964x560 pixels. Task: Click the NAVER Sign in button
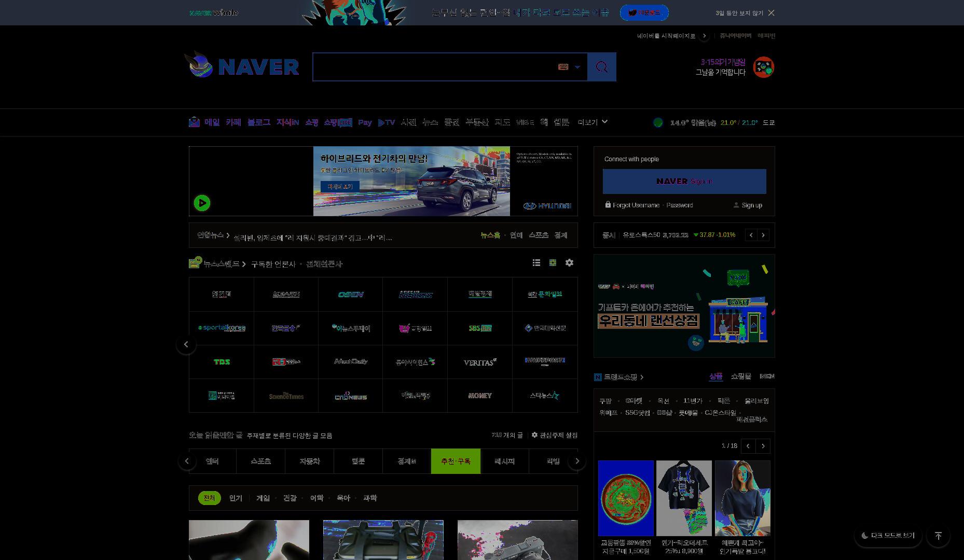pyautogui.click(x=684, y=181)
